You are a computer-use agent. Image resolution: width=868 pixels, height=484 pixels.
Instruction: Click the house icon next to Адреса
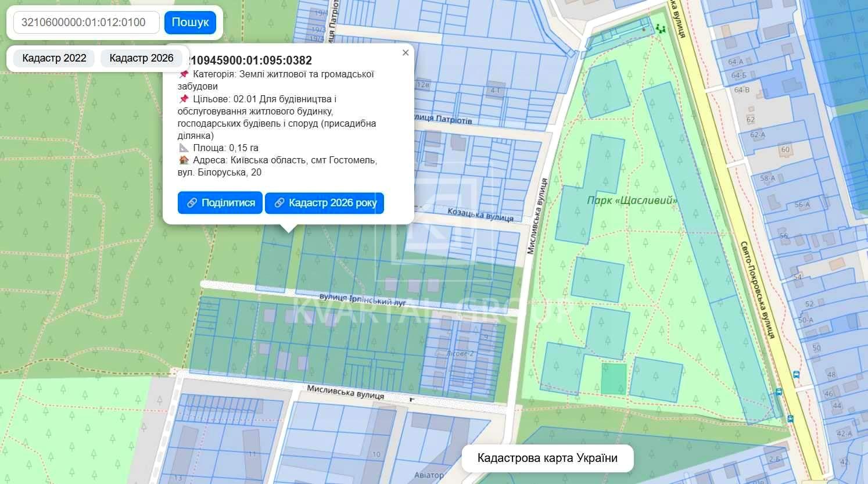coord(184,160)
